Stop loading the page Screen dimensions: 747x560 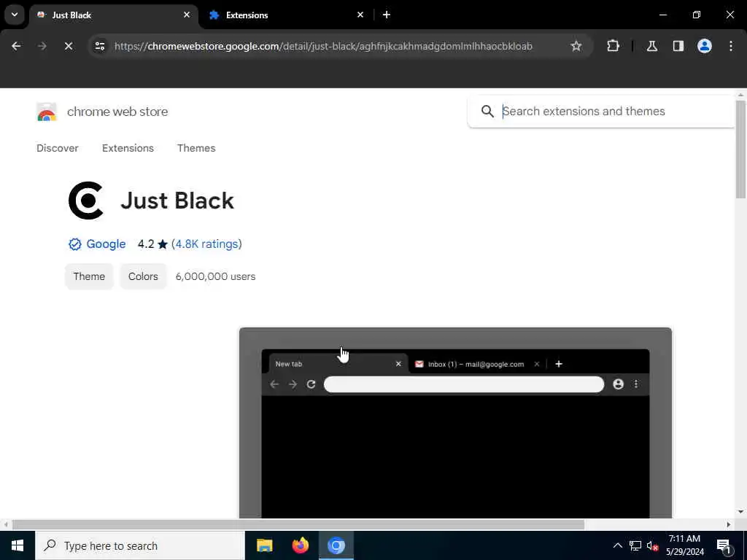click(x=68, y=46)
